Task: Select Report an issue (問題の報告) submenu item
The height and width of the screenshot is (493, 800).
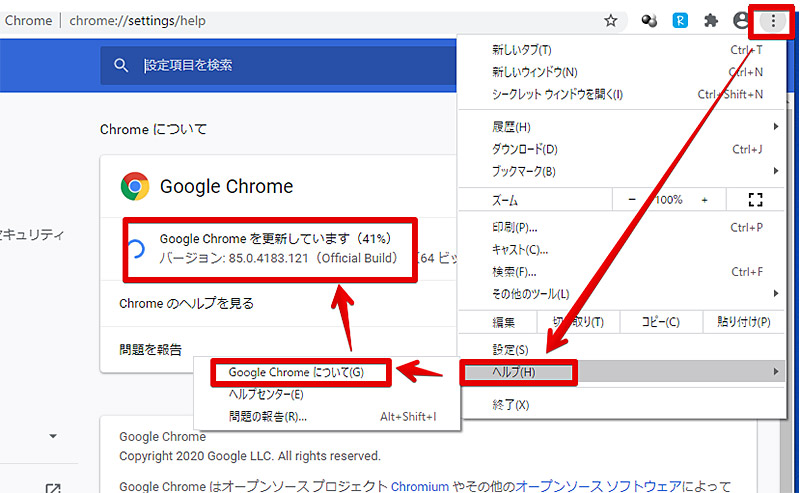Action: (x=327, y=416)
